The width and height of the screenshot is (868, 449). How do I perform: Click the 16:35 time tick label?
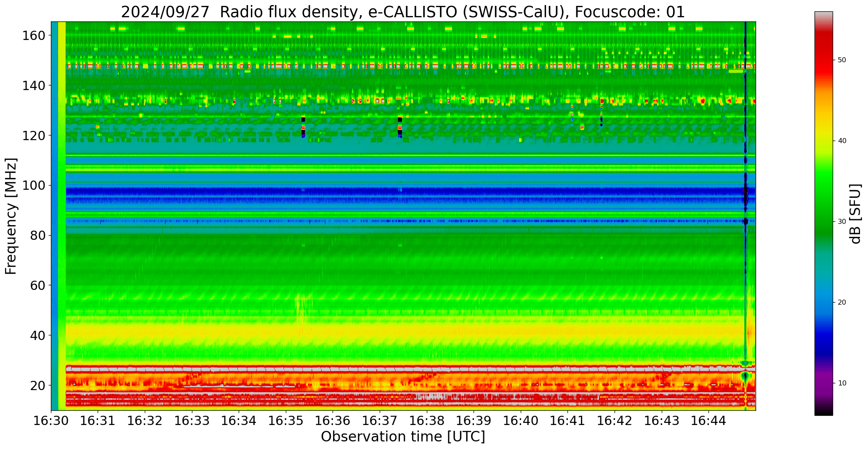coord(286,420)
